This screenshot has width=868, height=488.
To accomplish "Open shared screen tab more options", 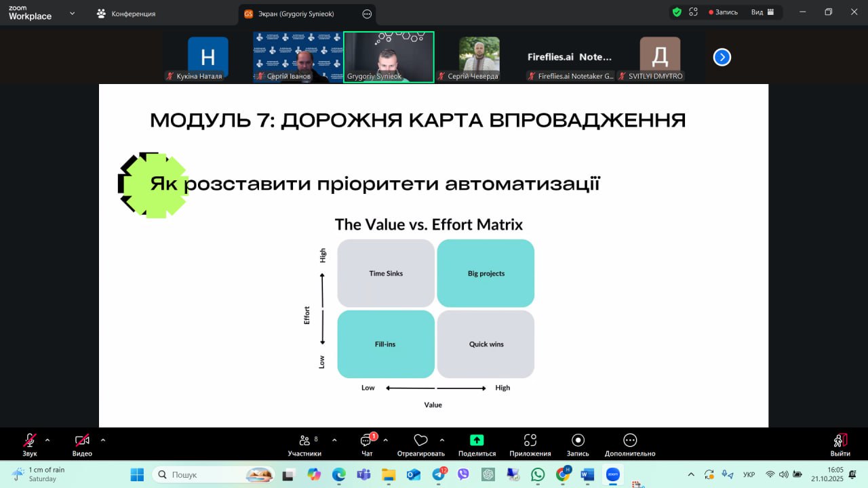I will 367,14.
